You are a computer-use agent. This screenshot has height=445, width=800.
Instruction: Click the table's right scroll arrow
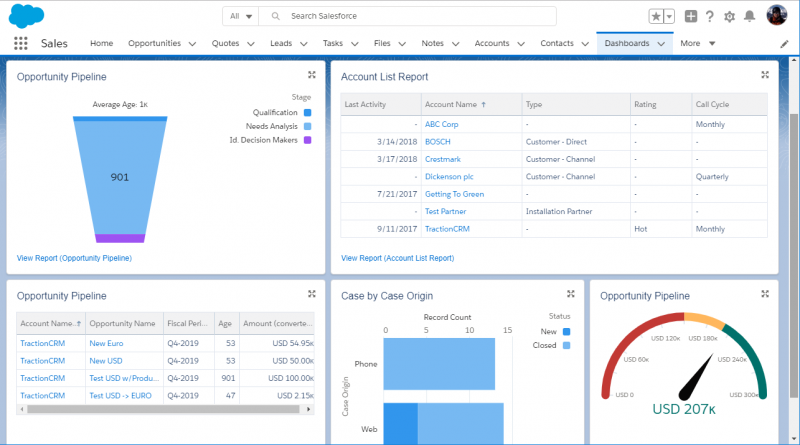pyautogui.click(x=308, y=409)
